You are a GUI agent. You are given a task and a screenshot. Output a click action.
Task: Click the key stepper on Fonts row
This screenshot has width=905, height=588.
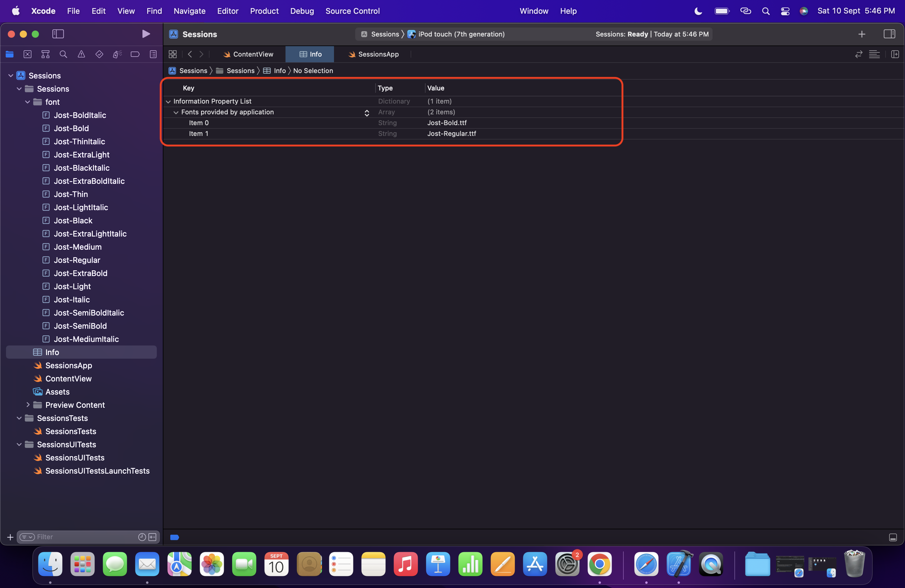tap(367, 113)
